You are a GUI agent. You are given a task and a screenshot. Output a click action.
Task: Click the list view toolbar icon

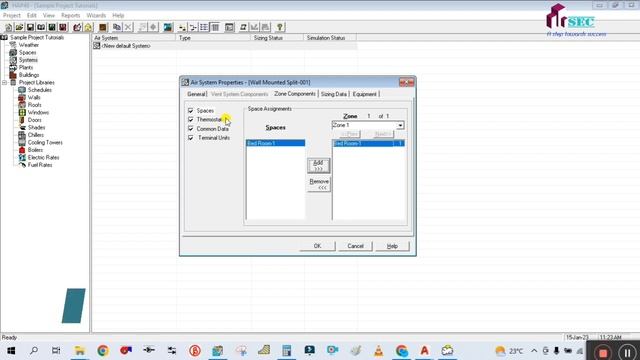204,27
